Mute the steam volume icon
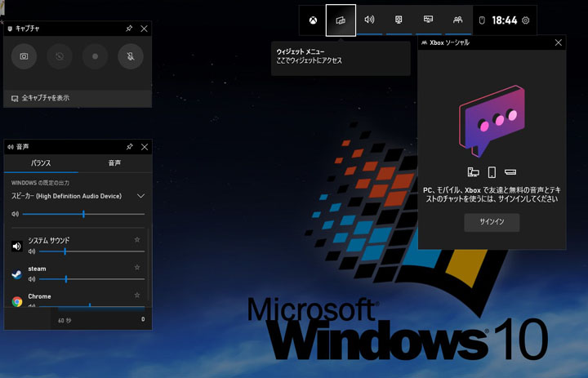 coord(32,279)
